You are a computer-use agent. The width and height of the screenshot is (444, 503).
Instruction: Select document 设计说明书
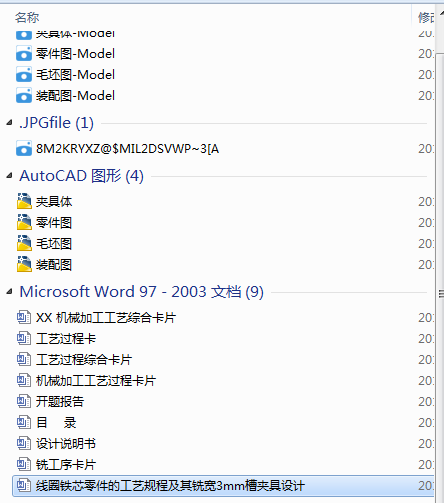pos(66,443)
